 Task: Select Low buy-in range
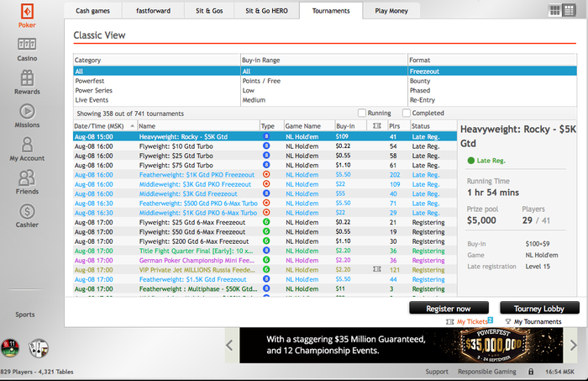(324, 91)
